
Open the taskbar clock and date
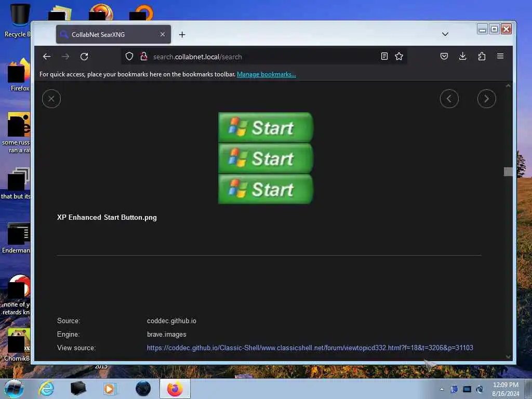[x=506, y=389]
